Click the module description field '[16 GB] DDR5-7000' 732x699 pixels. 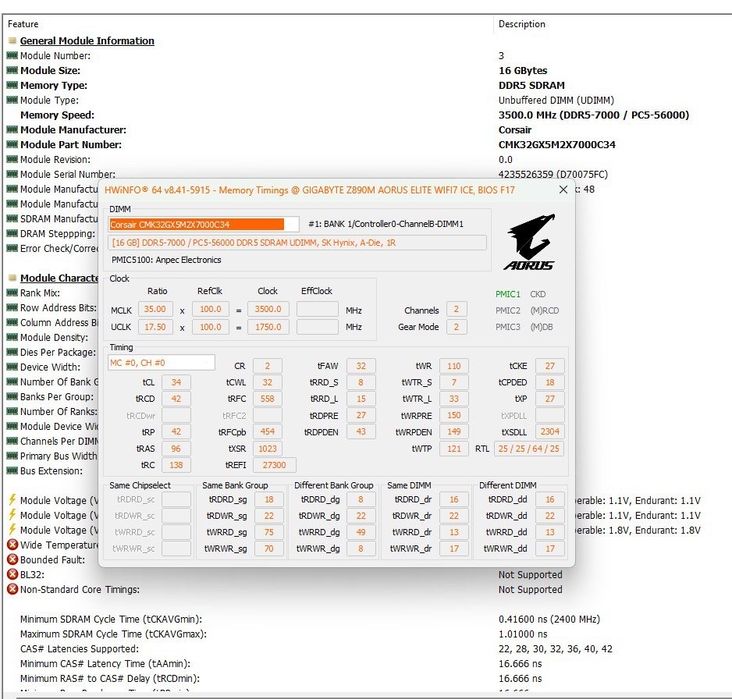[297, 243]
